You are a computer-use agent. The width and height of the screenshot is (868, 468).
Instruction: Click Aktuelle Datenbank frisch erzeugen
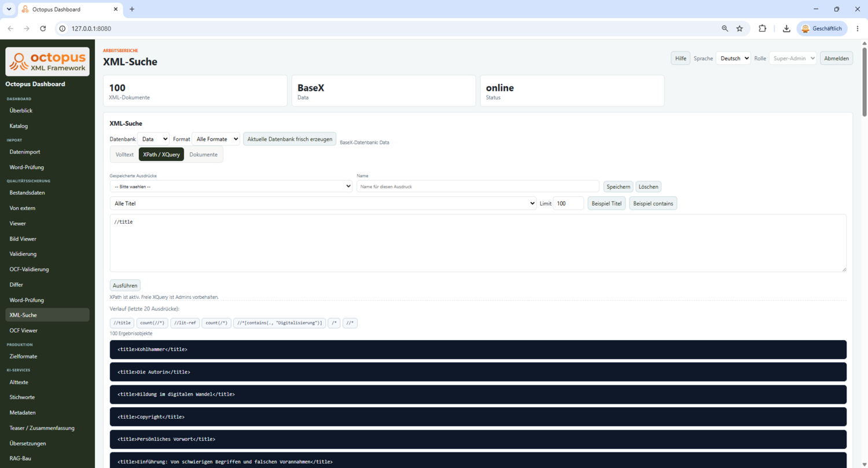(289, 139)
